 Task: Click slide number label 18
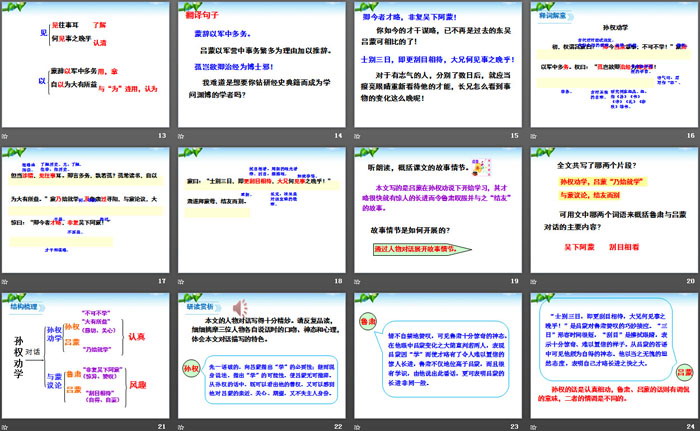pos(338,281)
